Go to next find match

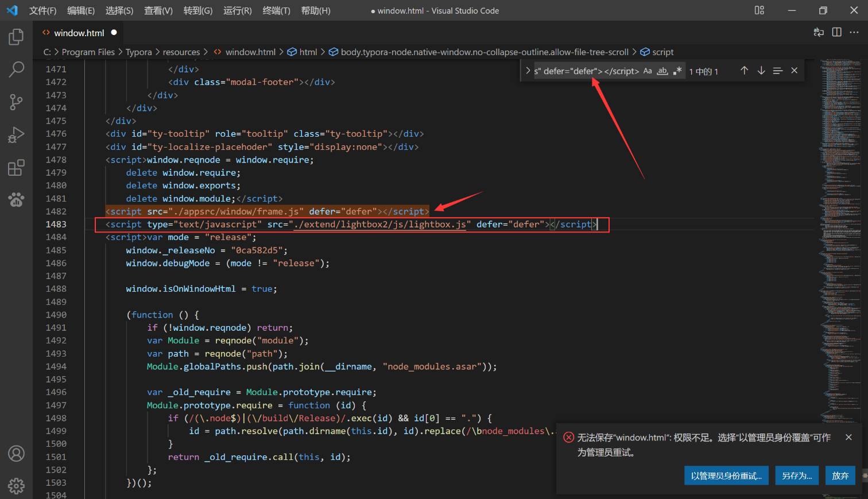pos(761,71)
